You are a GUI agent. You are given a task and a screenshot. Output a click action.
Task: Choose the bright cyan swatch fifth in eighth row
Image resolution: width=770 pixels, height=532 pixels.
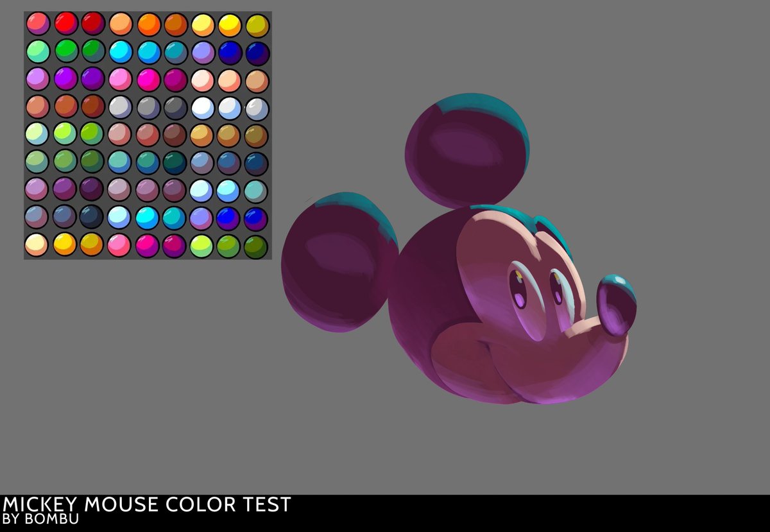click(x=148, y=218)
